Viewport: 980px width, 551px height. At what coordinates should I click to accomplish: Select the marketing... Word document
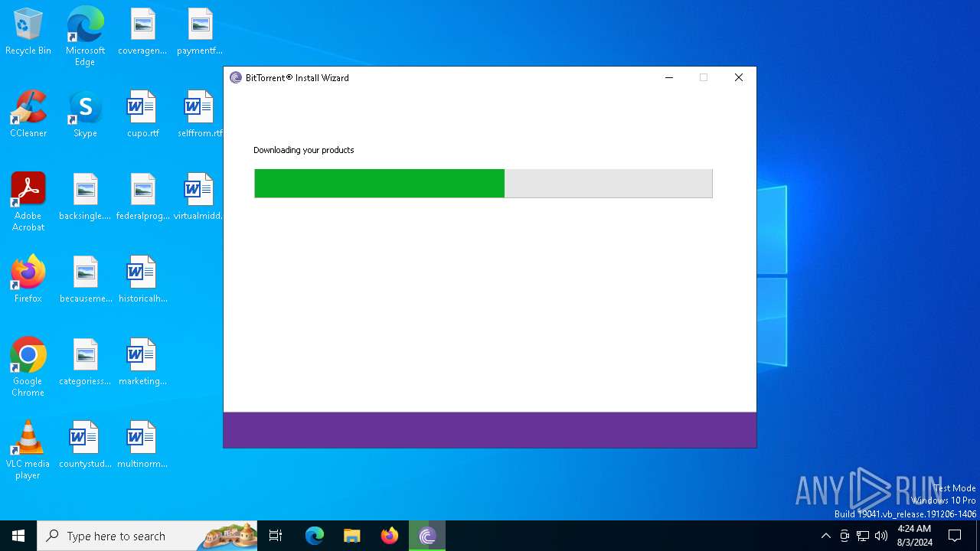pos(142,363)
